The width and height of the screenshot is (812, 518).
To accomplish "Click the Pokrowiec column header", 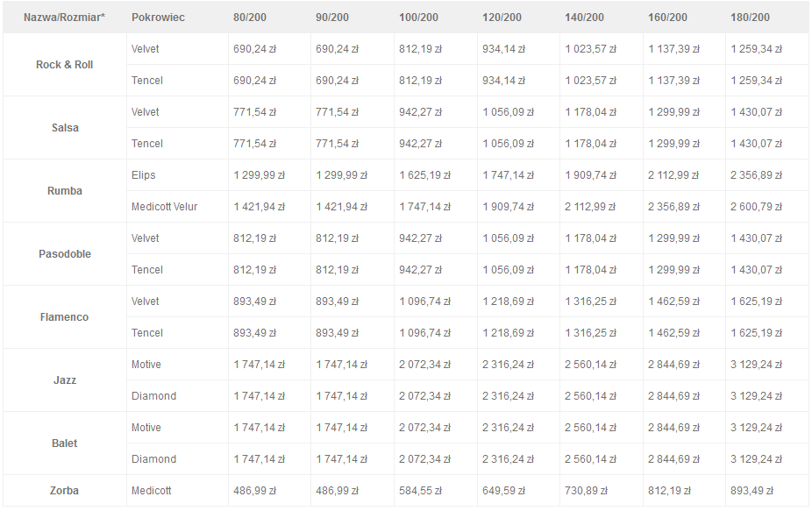I will tap(158, 18).
